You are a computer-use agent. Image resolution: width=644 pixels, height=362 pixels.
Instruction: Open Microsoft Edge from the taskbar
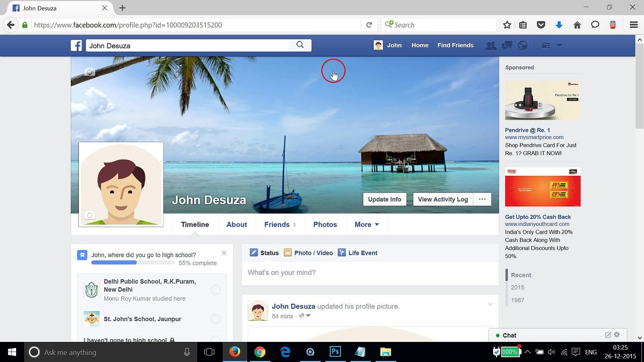tap(285, 352)
